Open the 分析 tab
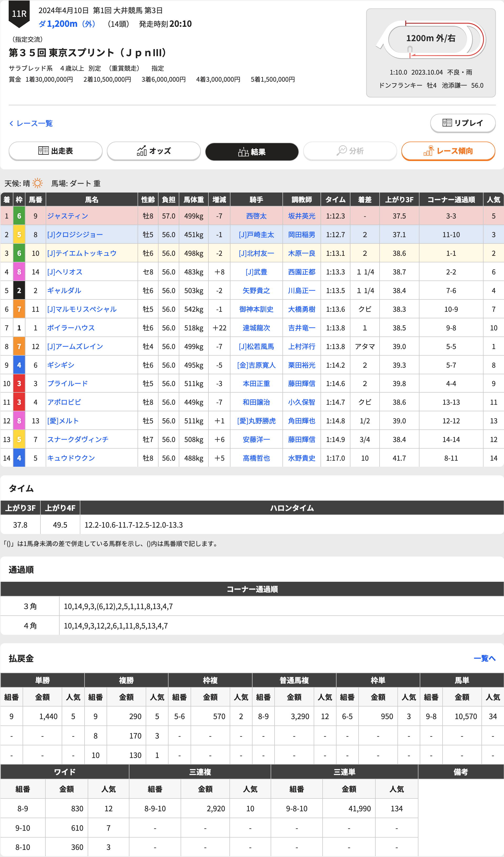 pos(350,151)
